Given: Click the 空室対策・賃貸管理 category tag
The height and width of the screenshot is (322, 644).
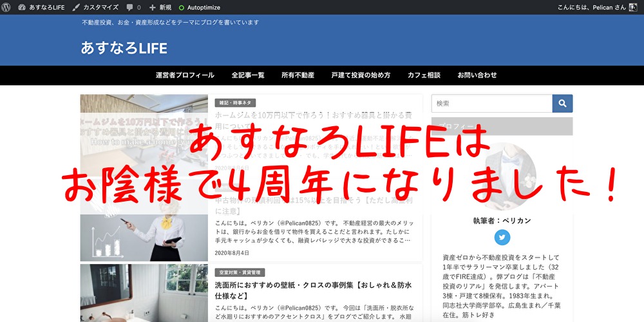Looking at the screenshot, I should (240, 272).
